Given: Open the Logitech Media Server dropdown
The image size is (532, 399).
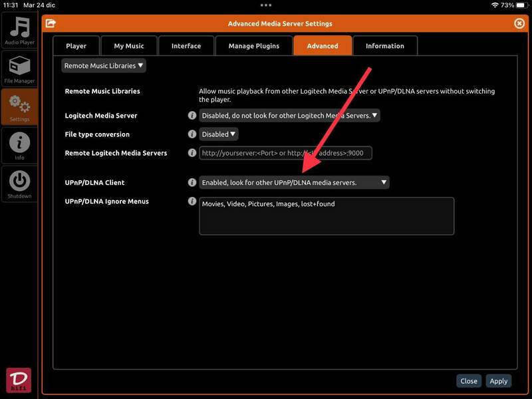Looking at the screenshot, I should click(289, 116).
